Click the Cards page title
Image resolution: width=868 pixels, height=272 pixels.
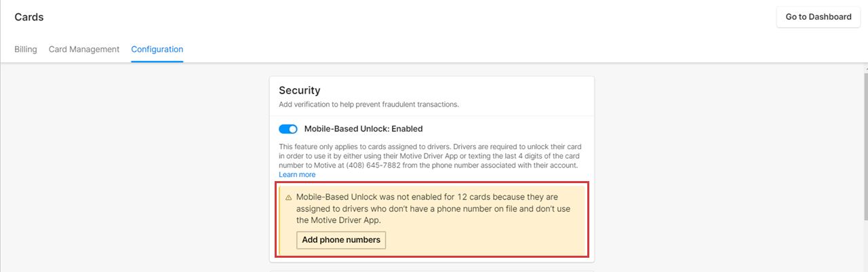click(x=29, y=17)
